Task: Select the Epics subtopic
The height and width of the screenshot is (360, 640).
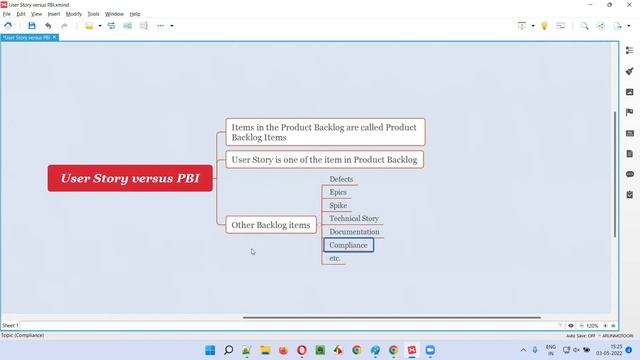Action: pos(338,192)
